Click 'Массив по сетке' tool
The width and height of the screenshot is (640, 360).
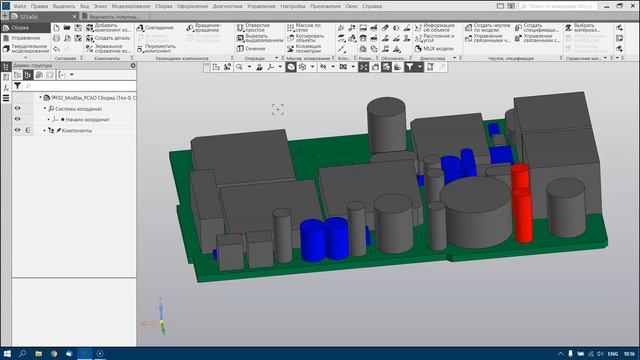click(304, 28)
